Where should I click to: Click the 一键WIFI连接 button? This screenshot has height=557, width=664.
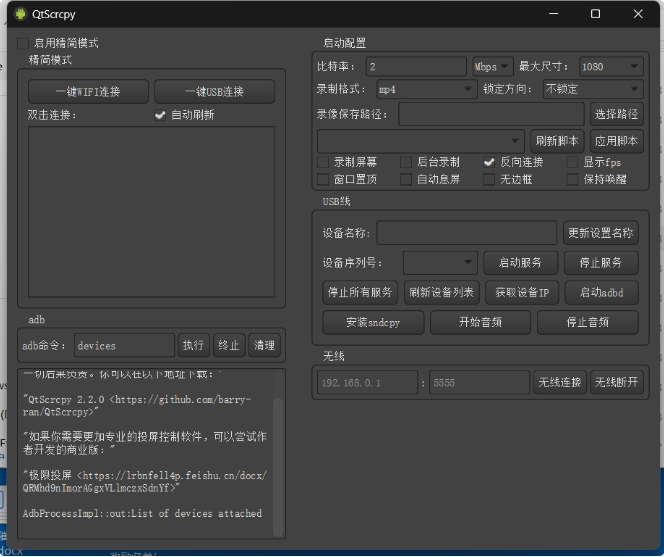88,91
